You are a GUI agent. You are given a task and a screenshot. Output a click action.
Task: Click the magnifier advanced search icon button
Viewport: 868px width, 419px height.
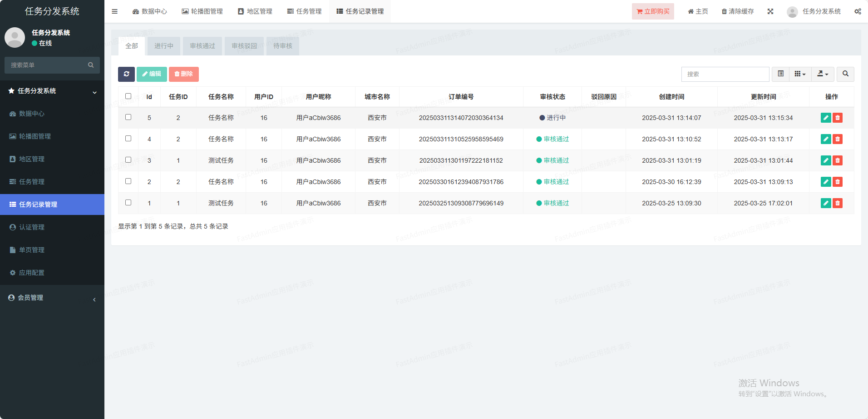point(845,74)
